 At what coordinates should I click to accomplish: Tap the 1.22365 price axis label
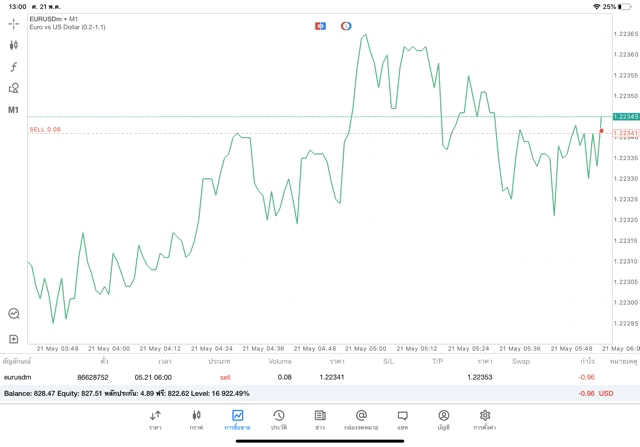(x=626, y=34)
